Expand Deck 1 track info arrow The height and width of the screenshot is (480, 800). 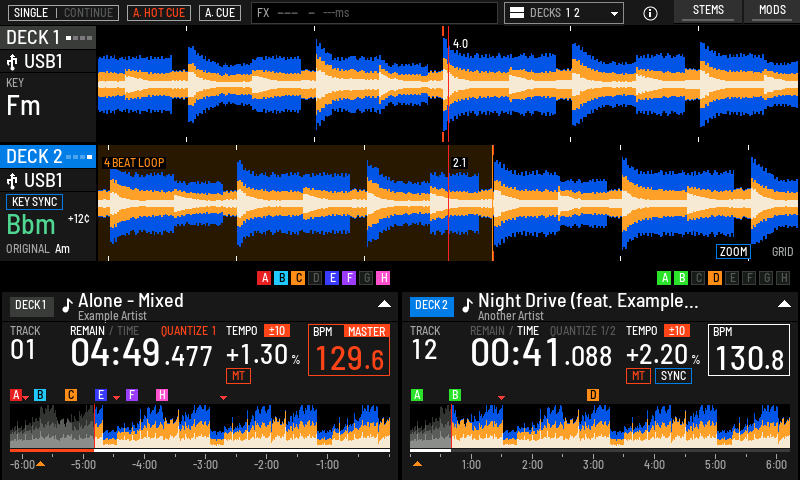point(384,304)
